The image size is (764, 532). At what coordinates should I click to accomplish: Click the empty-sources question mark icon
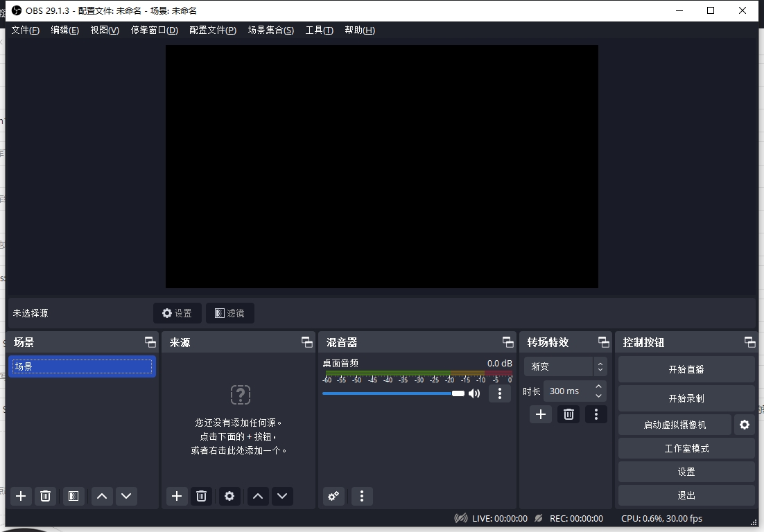pos(240,395)
